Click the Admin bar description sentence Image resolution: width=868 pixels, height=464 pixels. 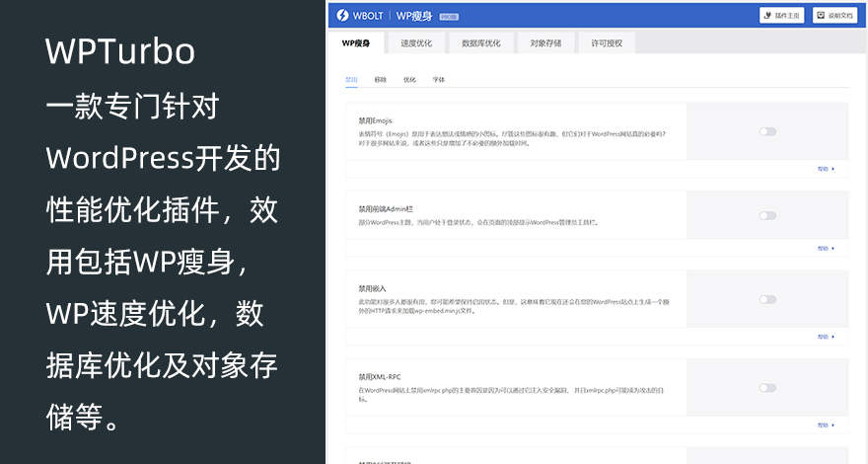(x=478, y=223)
